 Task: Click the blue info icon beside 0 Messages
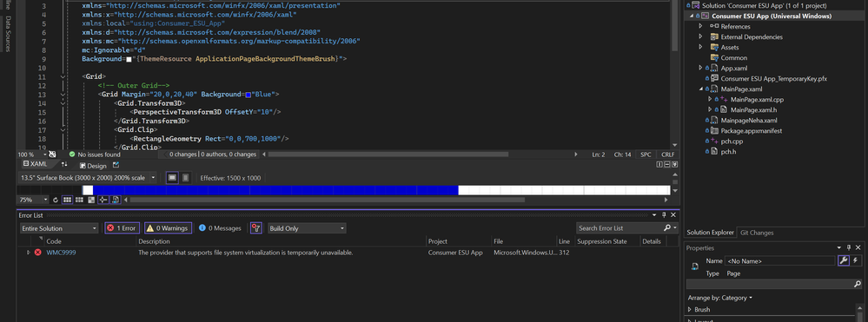point(202,228)
